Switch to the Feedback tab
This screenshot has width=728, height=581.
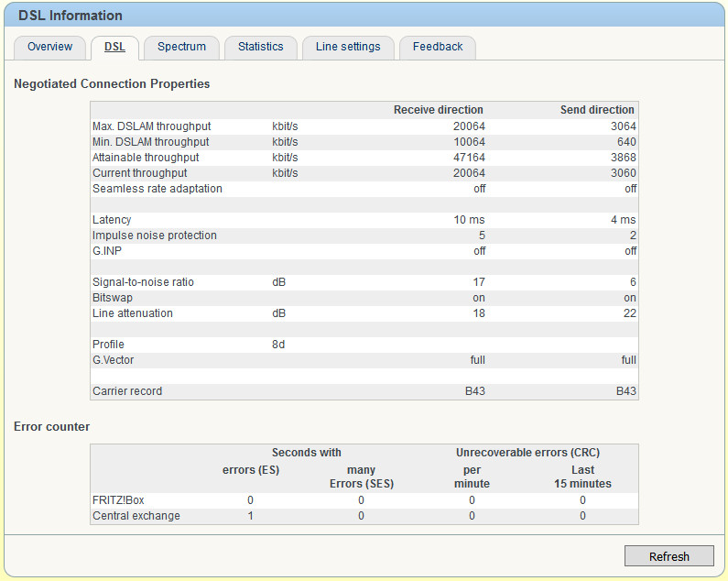(x=437, y=47)
